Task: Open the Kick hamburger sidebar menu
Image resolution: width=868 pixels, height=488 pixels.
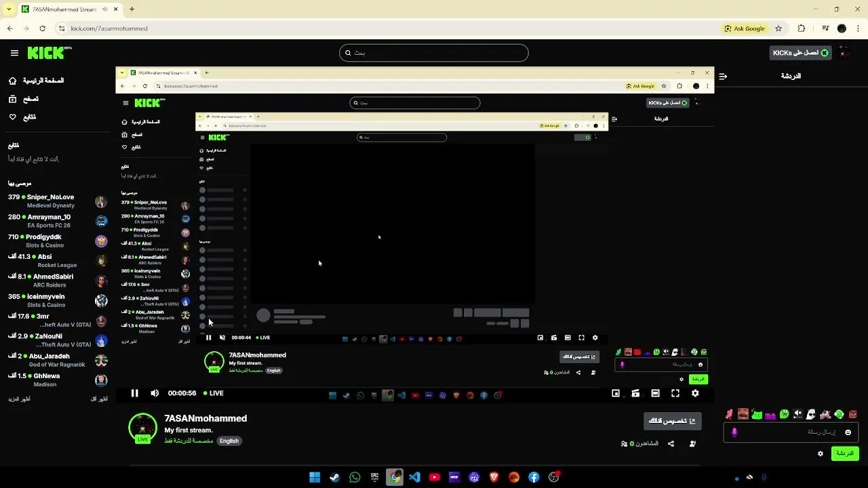Action: pos(14,53)
